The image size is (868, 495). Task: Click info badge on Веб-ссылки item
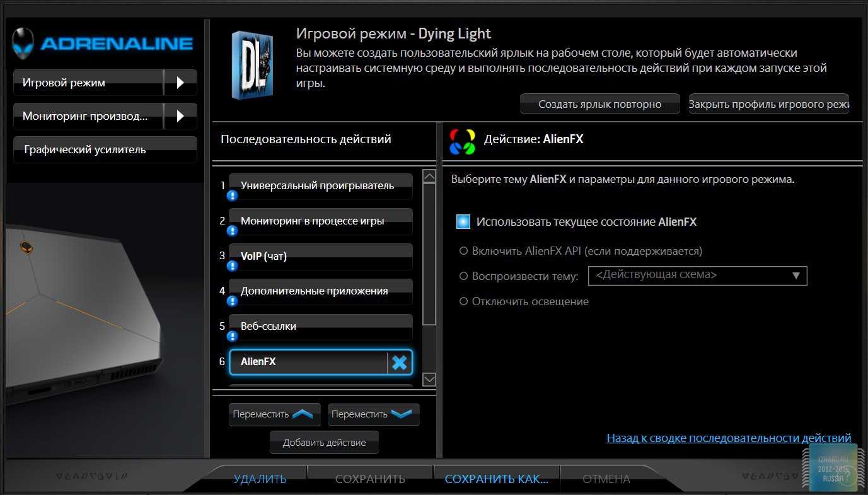[x=233, y=337]
